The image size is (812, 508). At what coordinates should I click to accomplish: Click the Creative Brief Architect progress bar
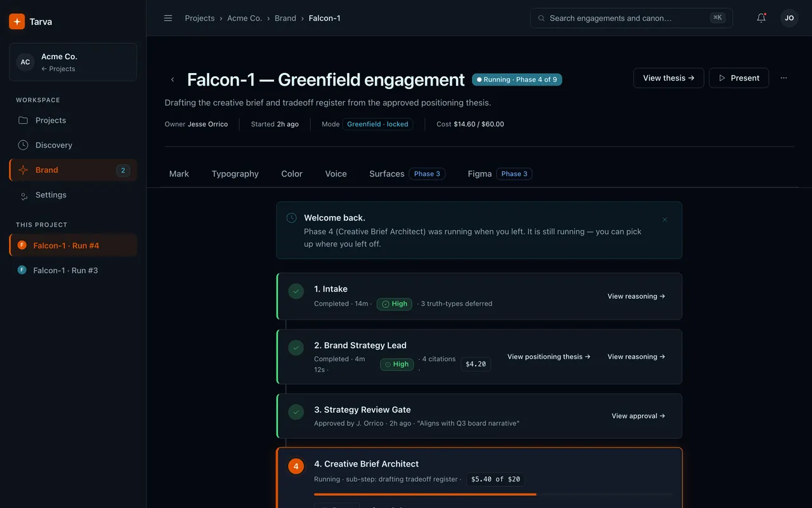click(493, 494)
